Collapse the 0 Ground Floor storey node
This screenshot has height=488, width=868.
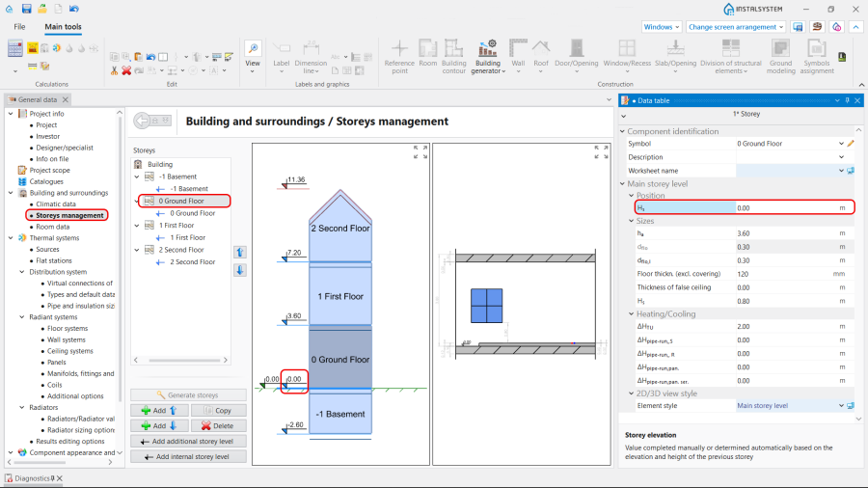138,201
